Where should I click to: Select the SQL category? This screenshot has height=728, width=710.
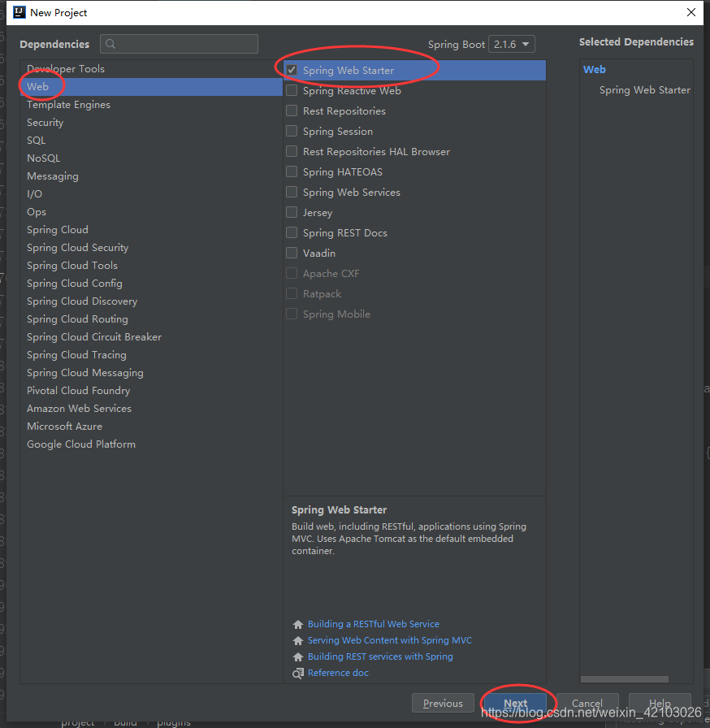click(151, 141)
